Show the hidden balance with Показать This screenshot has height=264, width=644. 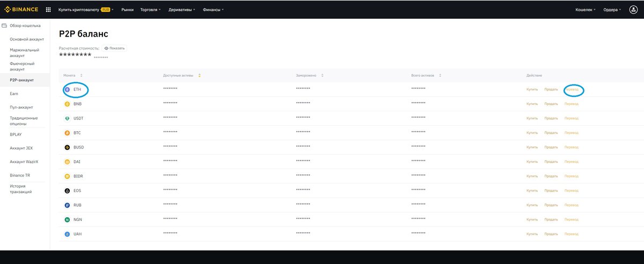point(114,48)
